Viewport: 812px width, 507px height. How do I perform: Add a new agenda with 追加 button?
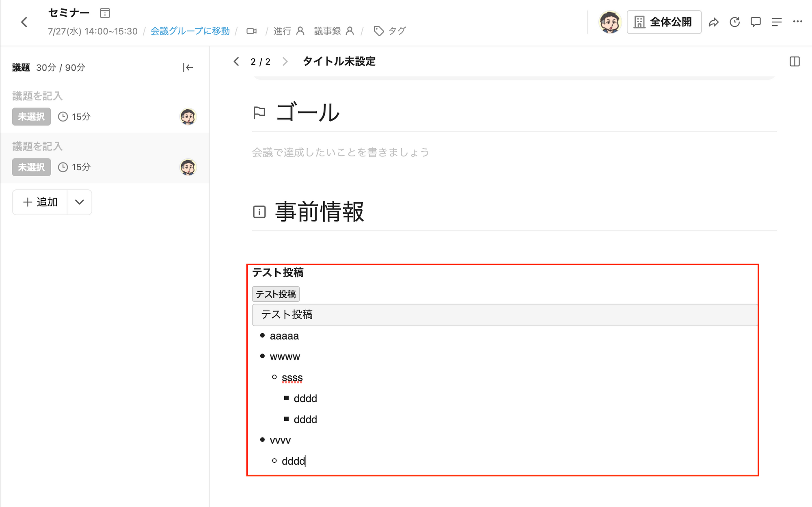coord(40,202)
